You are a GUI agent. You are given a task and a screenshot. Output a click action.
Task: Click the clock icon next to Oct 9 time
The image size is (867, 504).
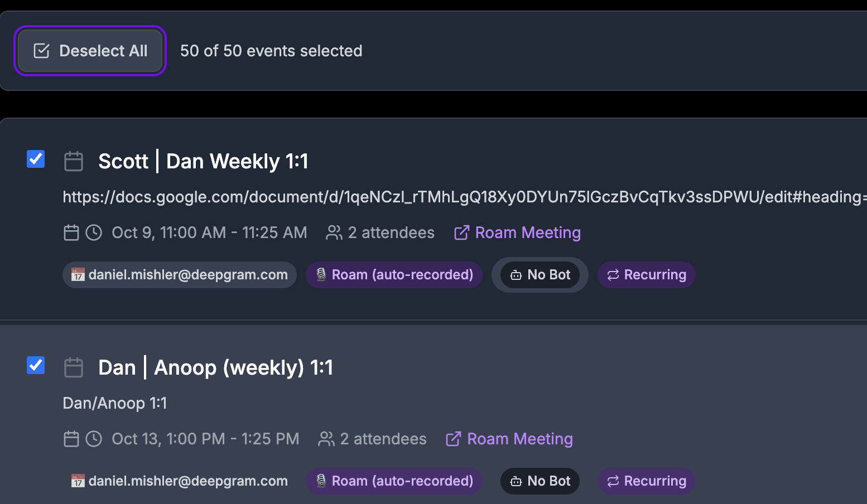tap(94, 232)
